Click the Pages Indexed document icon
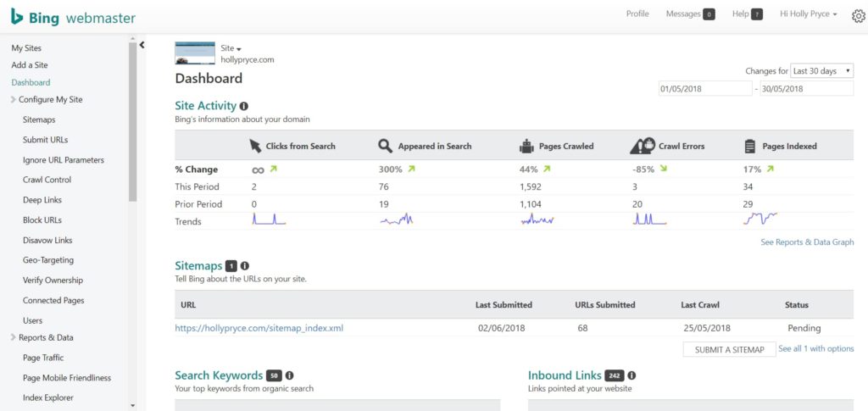Screen dimensions: 868x411 750,146
